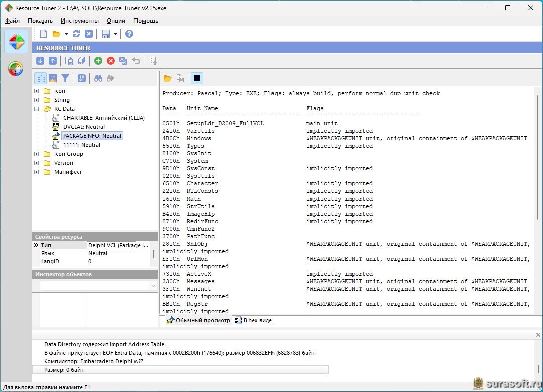Click the folder icon above the viewer pane
Viewport: 543px width, 392px height.
click(x=167, y=78)
